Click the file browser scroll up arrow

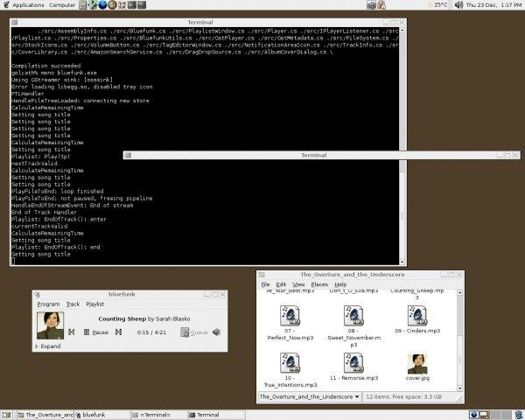[459, 292]
